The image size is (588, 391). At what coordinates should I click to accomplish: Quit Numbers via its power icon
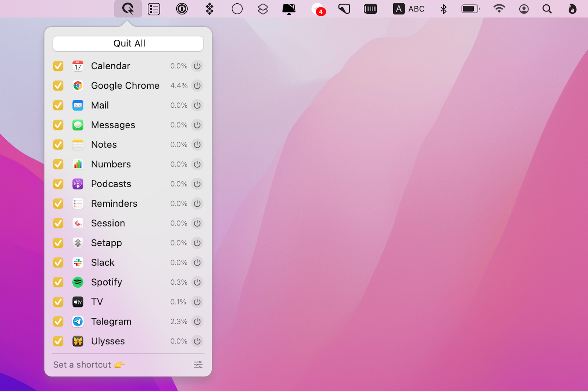point(197,164)
